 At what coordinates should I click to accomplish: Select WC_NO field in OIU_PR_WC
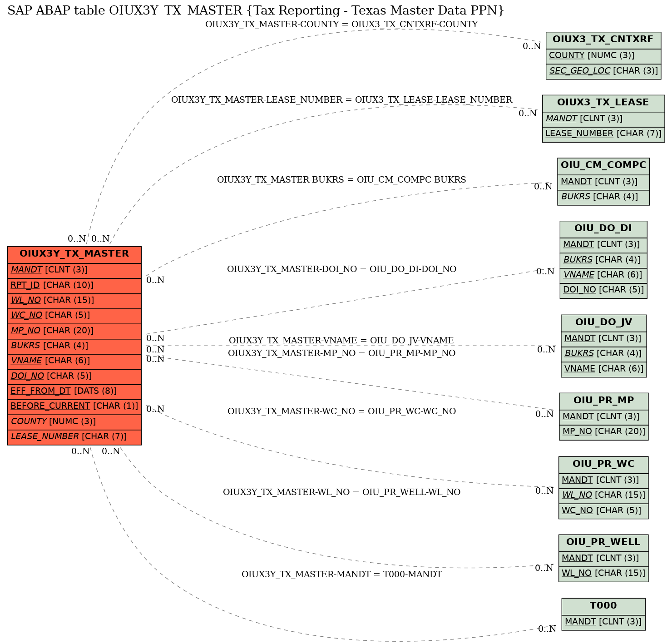coord(603,511)
